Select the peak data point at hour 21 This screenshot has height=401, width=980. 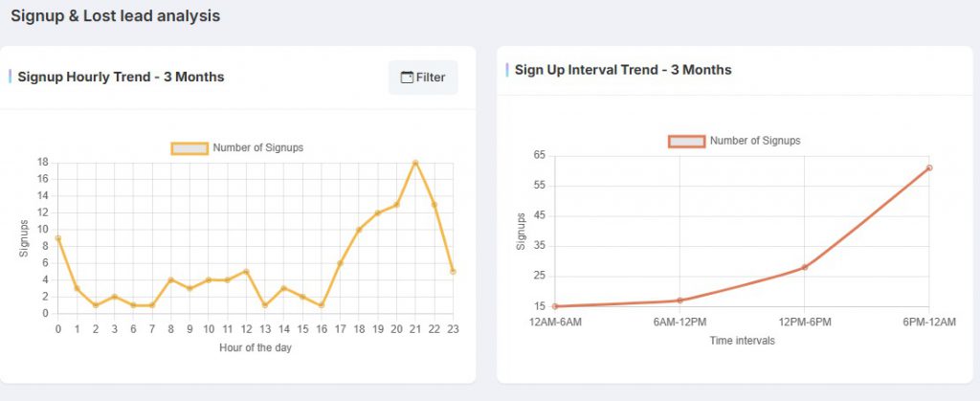(x=415, y=163)
